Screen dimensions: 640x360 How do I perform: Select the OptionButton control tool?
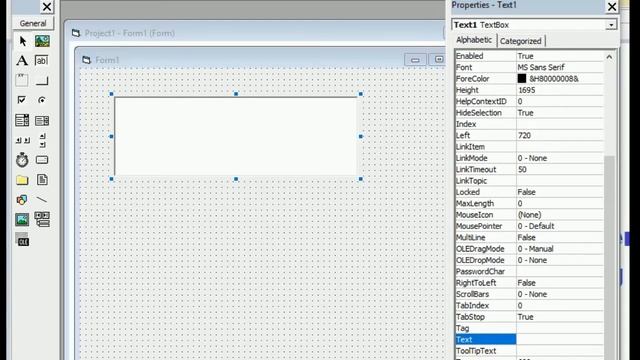pos(42,100)
